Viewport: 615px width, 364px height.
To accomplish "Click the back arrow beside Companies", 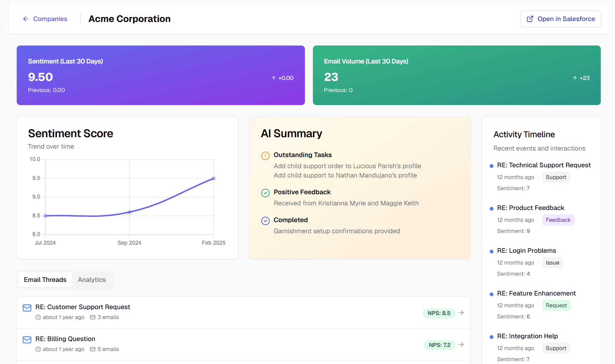I will 26,19.
